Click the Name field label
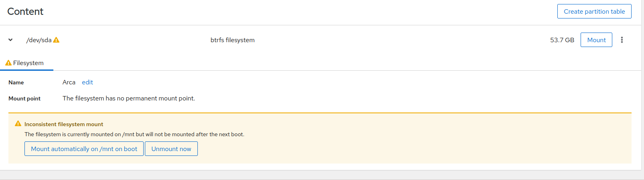The image size is (644, 180). click(16, 82)
